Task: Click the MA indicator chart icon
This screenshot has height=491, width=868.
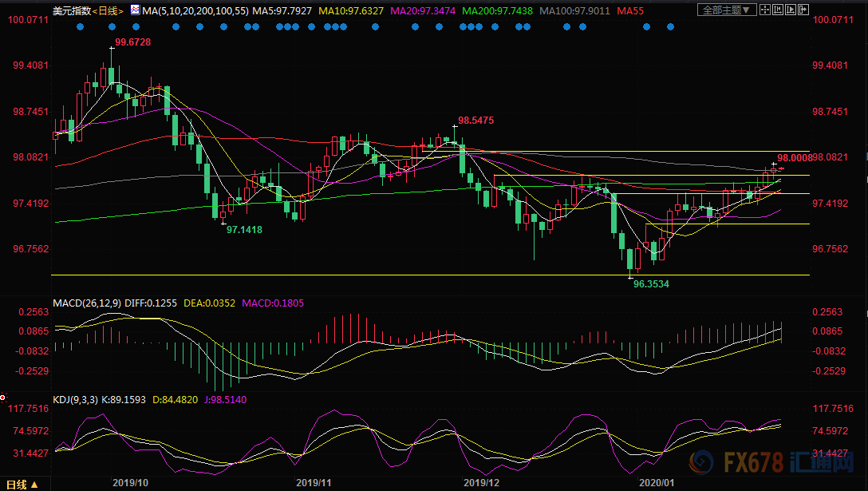Action: click(135, 10)
